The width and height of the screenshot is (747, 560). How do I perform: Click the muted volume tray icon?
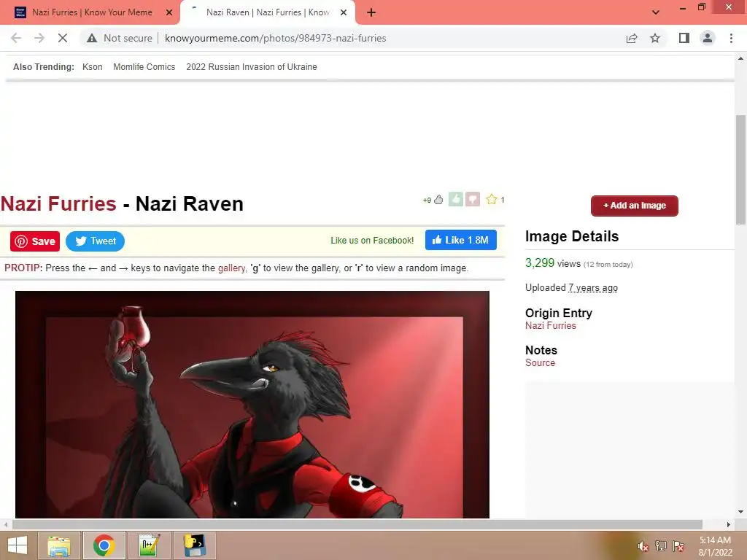pyautogui.click(x=643, y=546)
